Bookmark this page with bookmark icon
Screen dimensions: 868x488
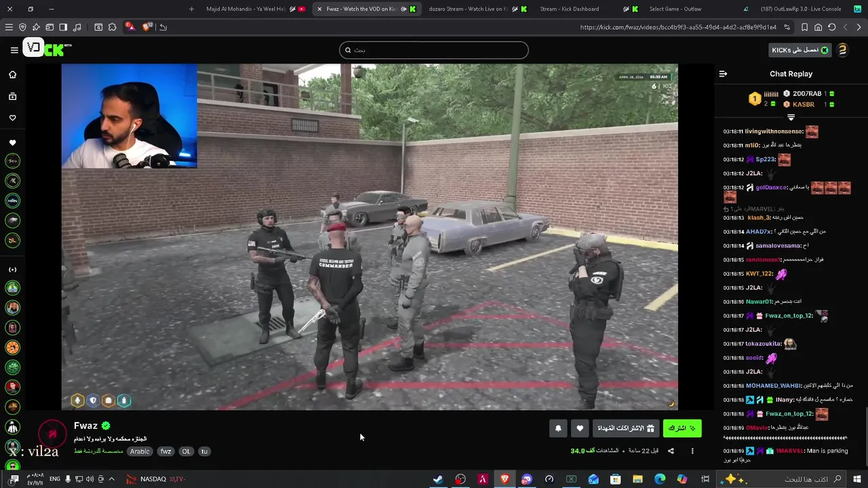(805, 27)
